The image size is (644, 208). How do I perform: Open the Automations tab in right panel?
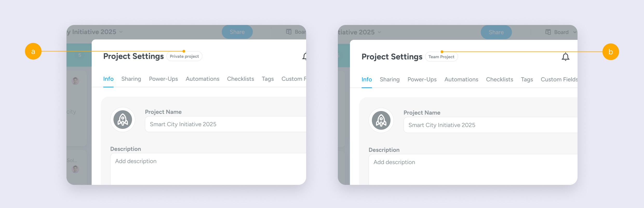pyautogui.click(x=461, y=79)
